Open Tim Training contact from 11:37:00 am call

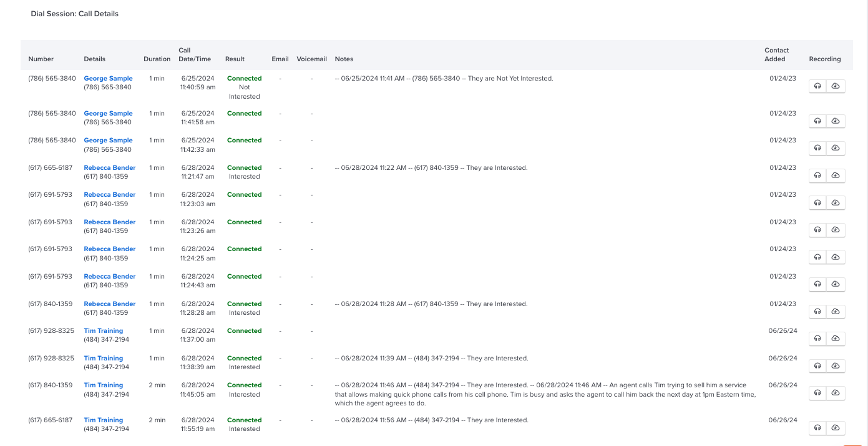click(x=104, y=331)
